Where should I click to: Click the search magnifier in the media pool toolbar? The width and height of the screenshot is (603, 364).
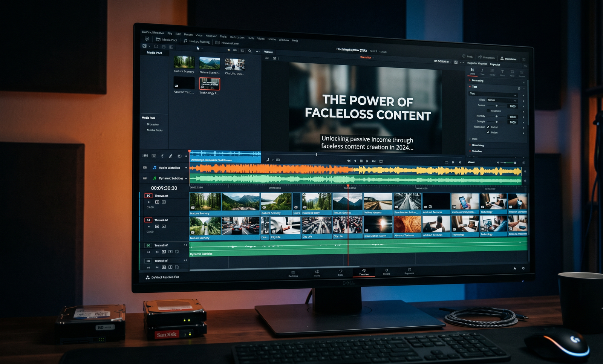[249, 51]
